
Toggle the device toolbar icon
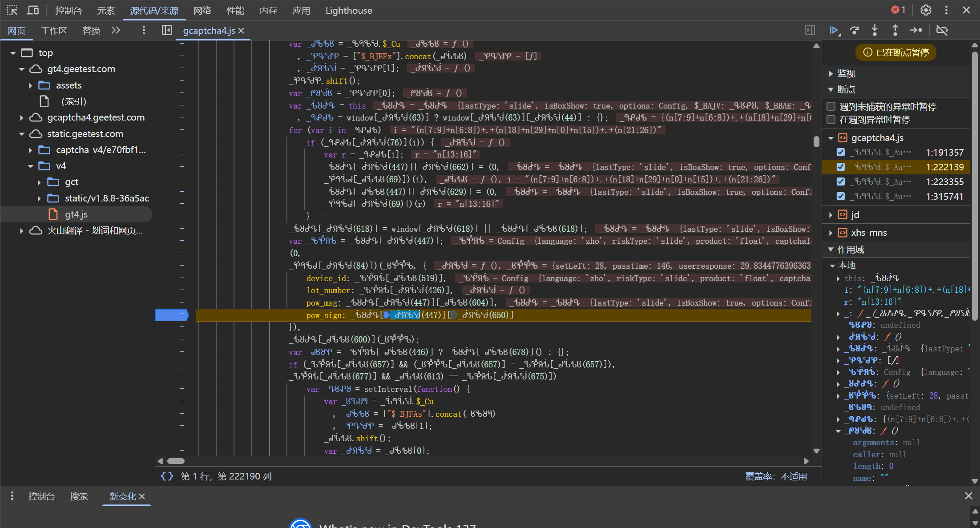pyautogui.click(x=33, y=10)
